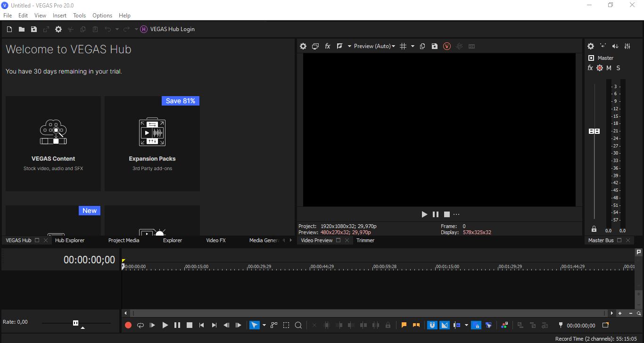The image size is (644, 343).
Task: Open Project Properties gear in main toolbar
Action: (x=58, y=29)
